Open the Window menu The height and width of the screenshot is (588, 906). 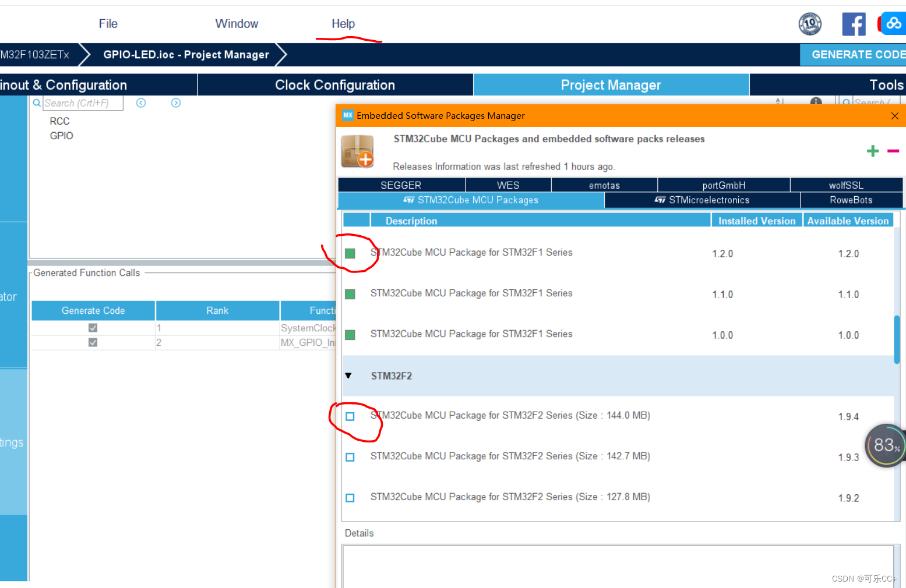coord(237,24)
